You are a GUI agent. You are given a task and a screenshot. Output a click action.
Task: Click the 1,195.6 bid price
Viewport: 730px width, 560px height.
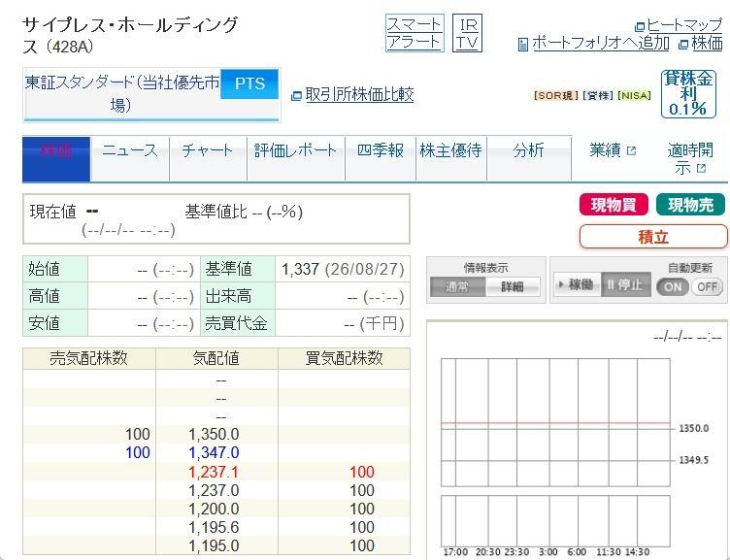coord(214,527)
